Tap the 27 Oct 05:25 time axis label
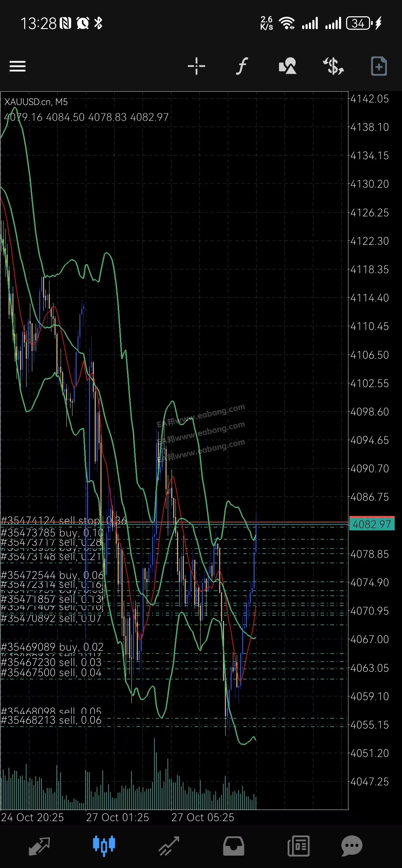Viewport: 402px width, 868px height. (203, 817)
